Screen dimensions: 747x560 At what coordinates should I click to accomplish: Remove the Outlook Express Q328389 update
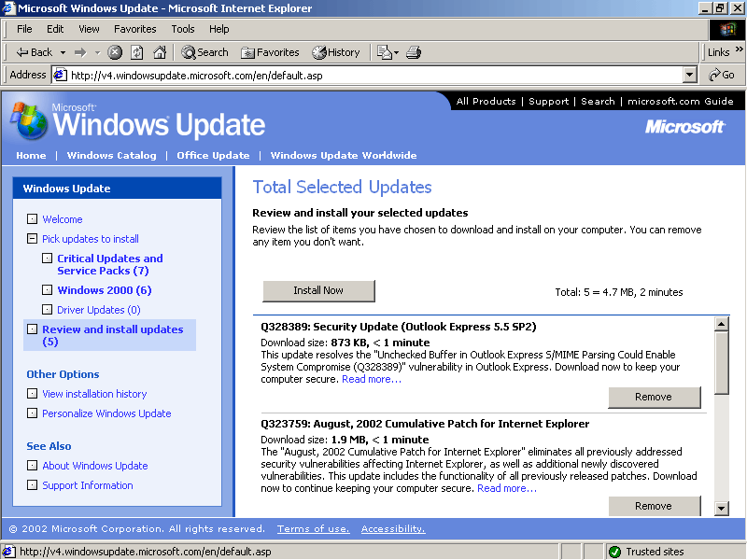tap(654, 397)
